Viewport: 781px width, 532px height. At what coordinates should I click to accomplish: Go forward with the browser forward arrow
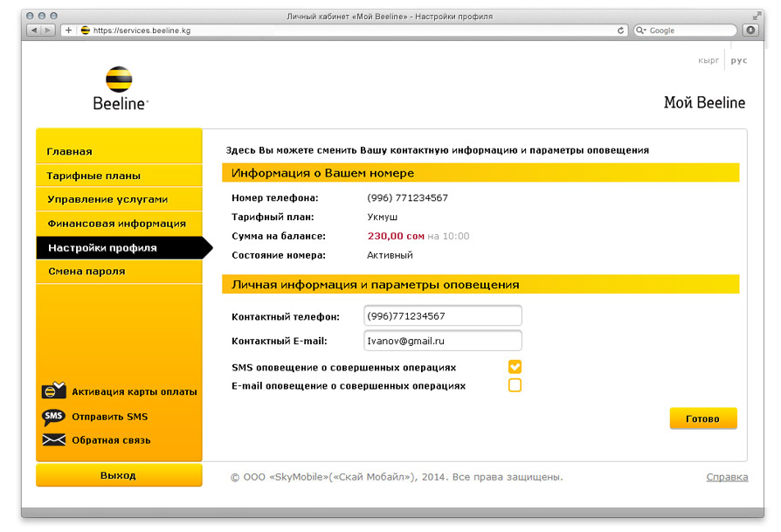point(48,31)
